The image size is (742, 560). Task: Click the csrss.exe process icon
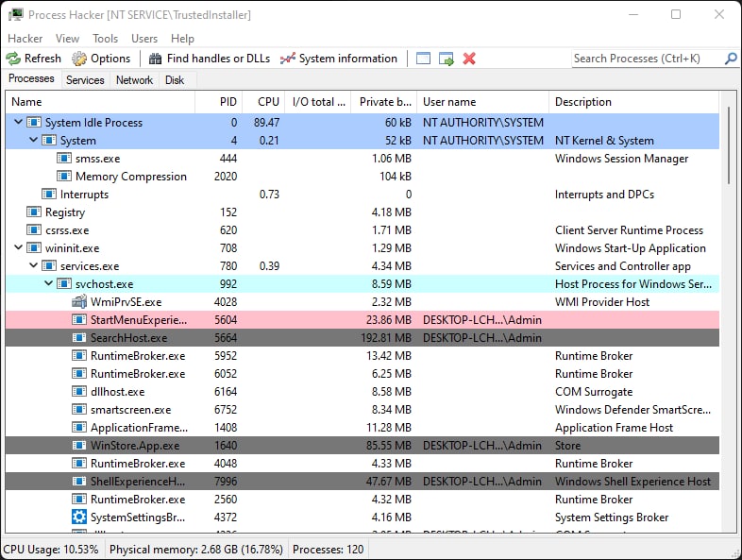pyautogui.click(x=34, y=230)
